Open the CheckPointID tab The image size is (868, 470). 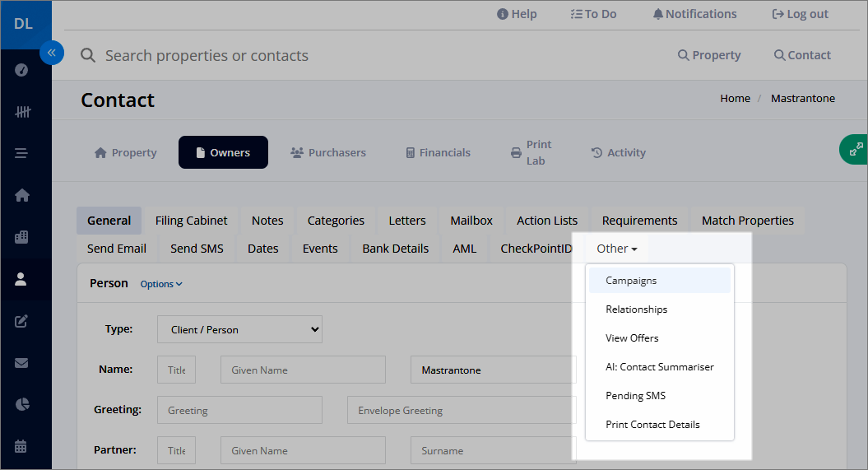(x=536, y=249)
